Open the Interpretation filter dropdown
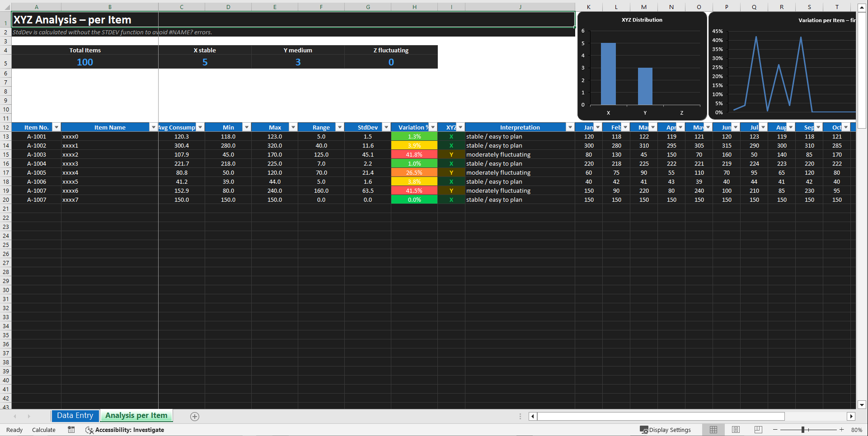The image size is (868, 436). [x=570, y=127]
